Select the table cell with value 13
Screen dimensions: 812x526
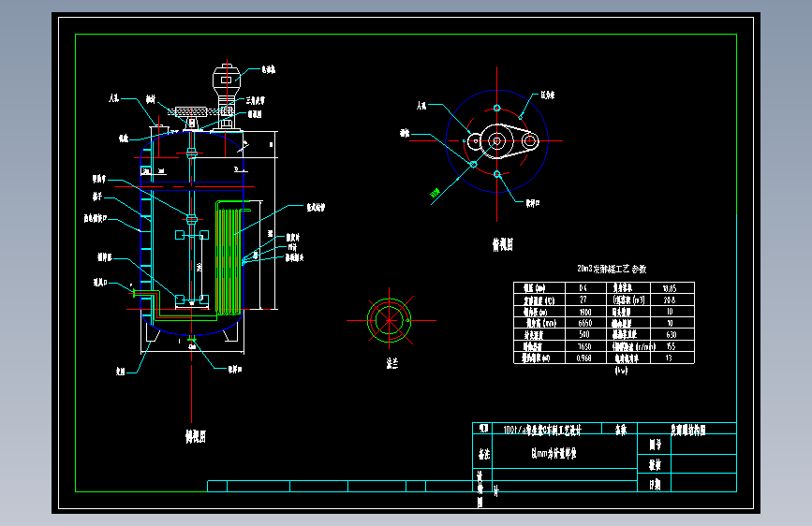[672, 358]
